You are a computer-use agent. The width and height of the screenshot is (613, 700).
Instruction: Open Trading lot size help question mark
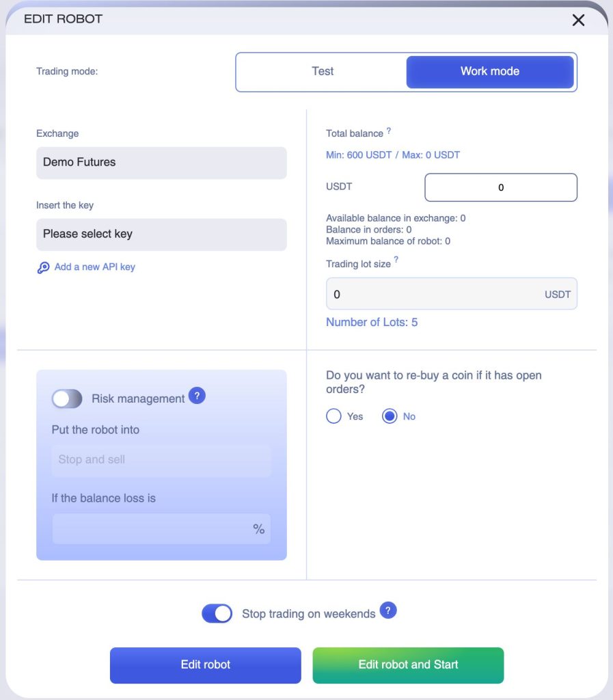coord(396,260)
